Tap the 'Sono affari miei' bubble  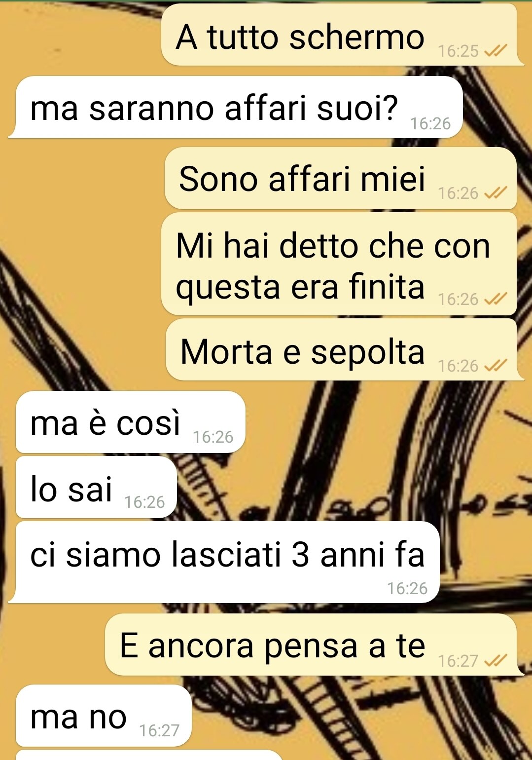coord(341,178)
